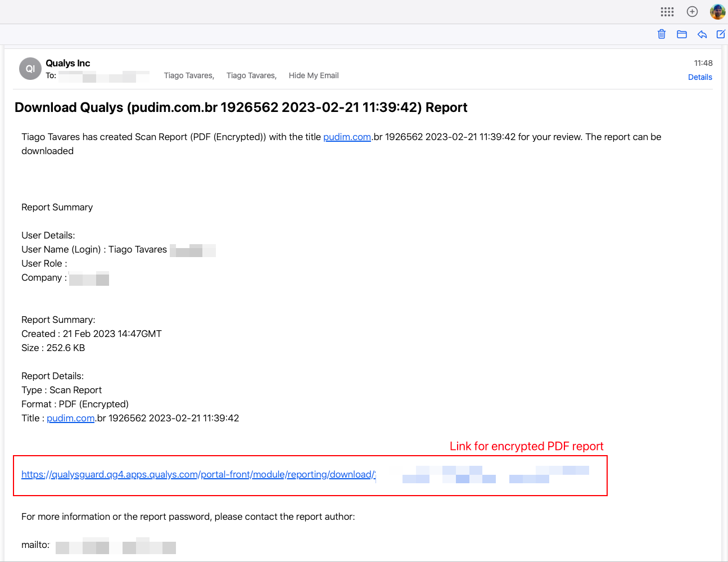Open pudim.com link in the intro paragraph

[347, 137]
